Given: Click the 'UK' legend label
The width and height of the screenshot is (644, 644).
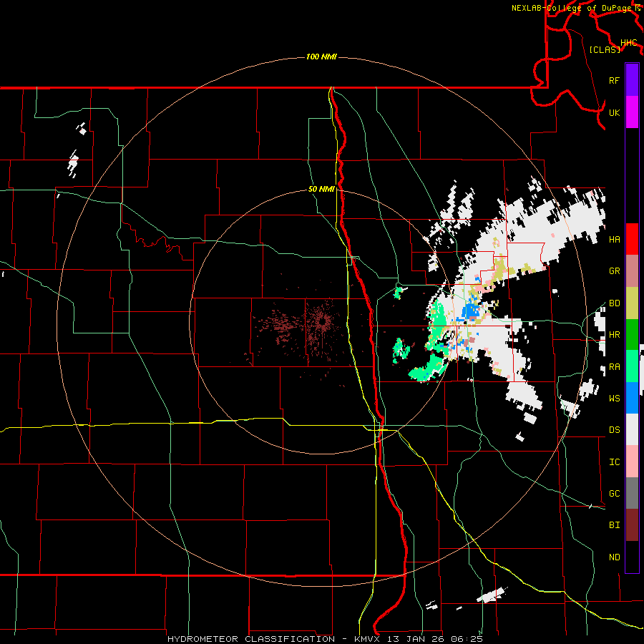Looking at the screenshot, I should [614, 112].
